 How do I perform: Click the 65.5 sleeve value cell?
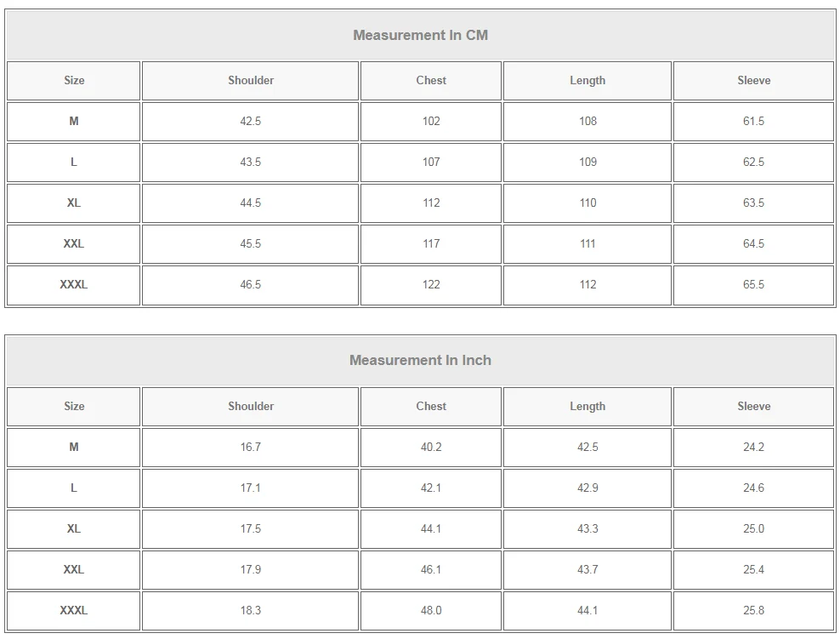click(x=753, y=285)
